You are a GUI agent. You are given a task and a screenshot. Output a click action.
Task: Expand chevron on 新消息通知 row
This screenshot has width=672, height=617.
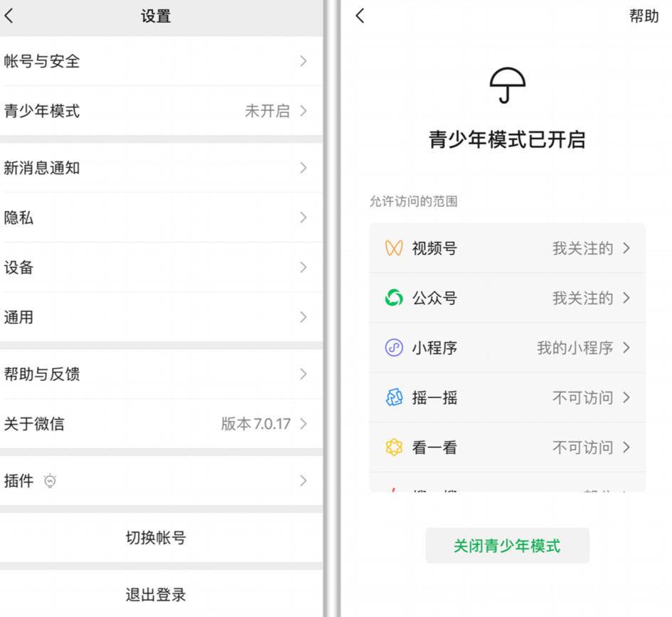click(304, 168)
